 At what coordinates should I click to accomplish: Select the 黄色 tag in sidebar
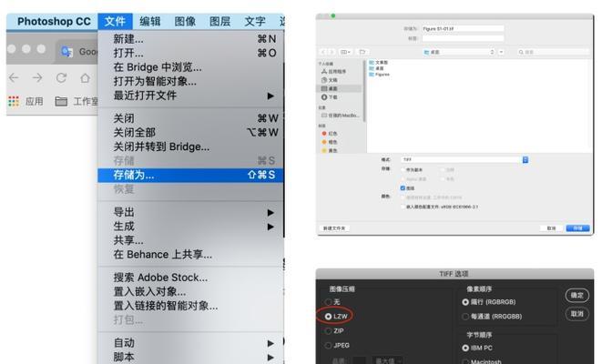click(329, 150)
